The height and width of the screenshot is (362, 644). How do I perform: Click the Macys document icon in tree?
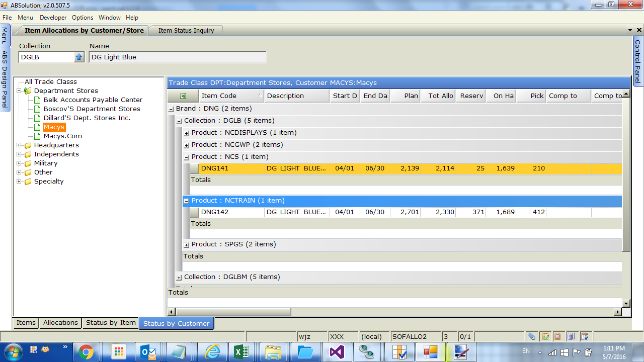tap(37, 127)
